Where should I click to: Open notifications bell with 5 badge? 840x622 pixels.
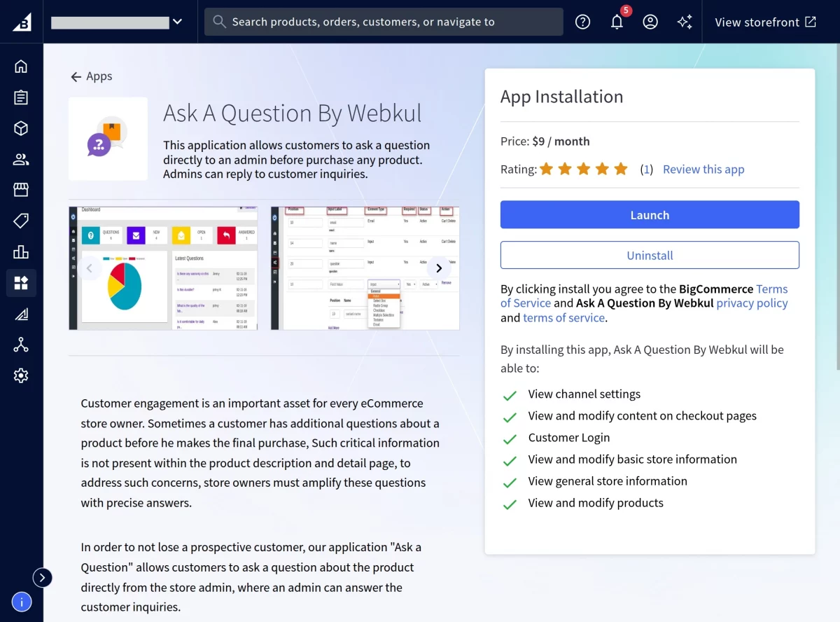click(617, 22)
